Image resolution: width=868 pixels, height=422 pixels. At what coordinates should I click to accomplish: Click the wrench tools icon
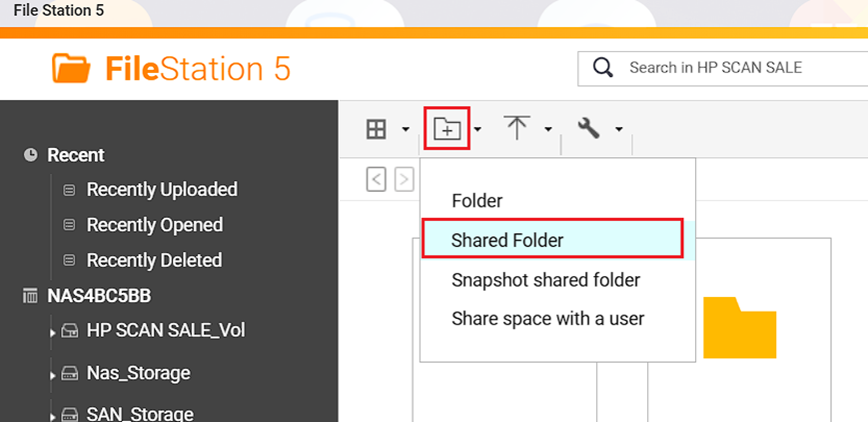pyautogui.click(x=589, y=129)
